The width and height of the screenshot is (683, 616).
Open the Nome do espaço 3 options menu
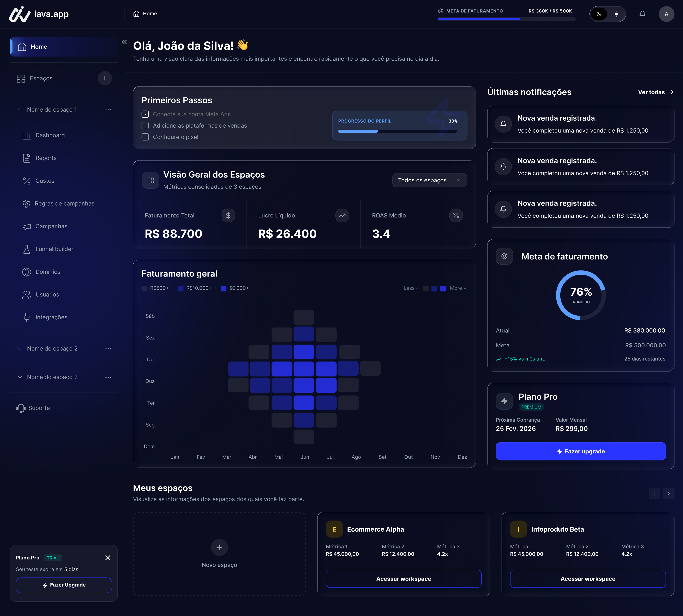[x=108, y=377]
